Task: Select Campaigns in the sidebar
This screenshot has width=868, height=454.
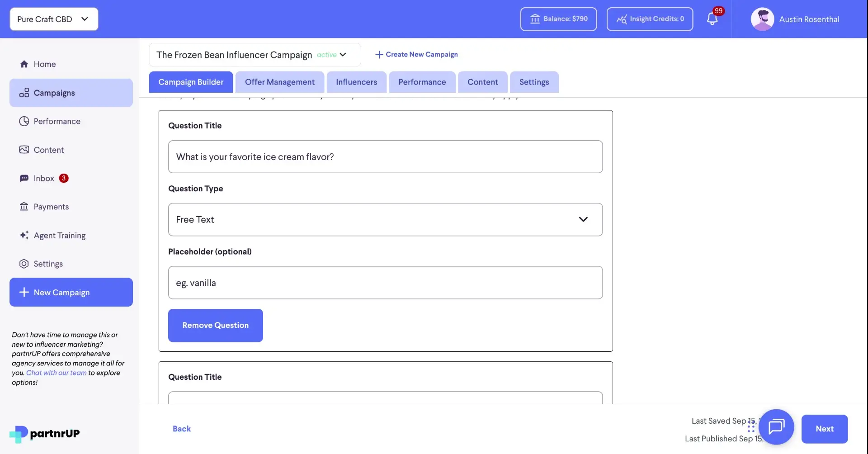Action: click(x=54, y=93)
